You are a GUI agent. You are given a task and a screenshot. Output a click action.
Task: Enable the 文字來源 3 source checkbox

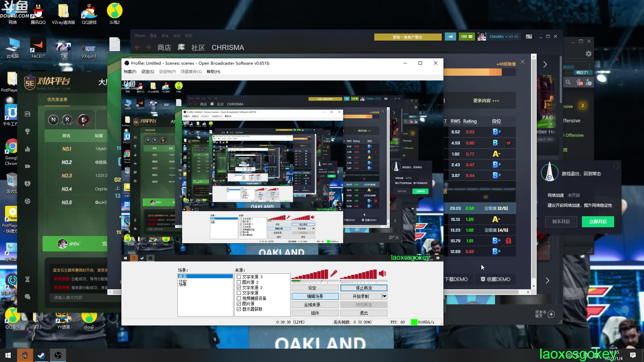[x=239, y=277]
